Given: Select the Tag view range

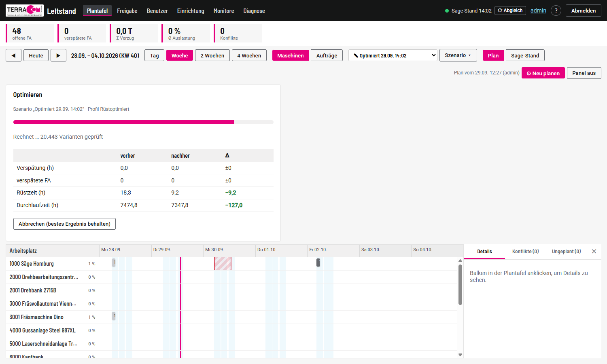Looking at the screenshot, I should (x=155, y=55).
